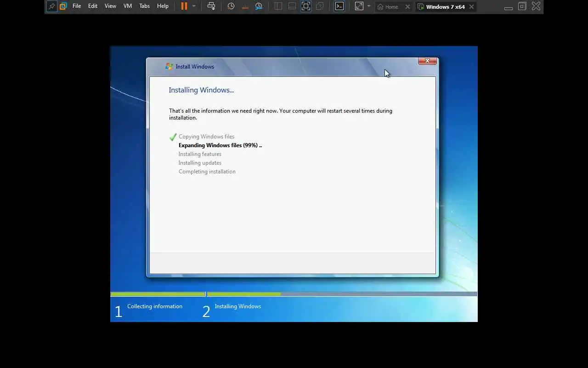The height and width of the screenshot is (368, 588).
Task: Open the Edit menu
Action: (93, 6)
